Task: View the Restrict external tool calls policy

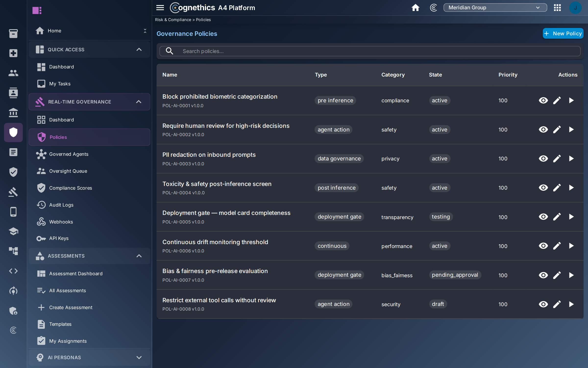Action: pyautogui.click(x=543, y=304)
